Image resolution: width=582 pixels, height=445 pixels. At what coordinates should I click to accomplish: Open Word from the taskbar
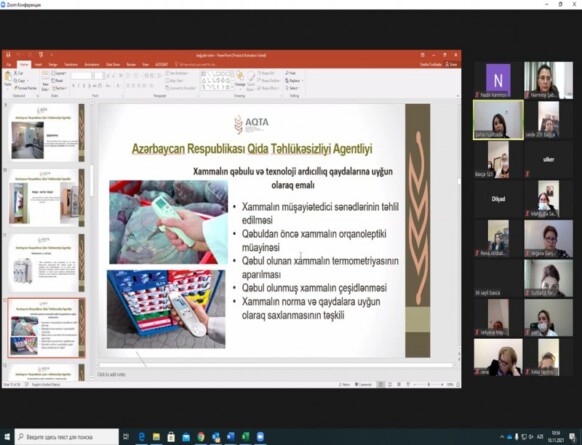pyautogui.click(x=230, y=437)
